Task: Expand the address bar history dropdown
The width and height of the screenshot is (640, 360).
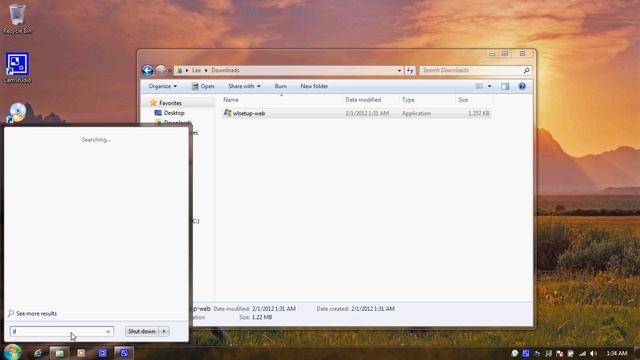Action: coord(399,70)
